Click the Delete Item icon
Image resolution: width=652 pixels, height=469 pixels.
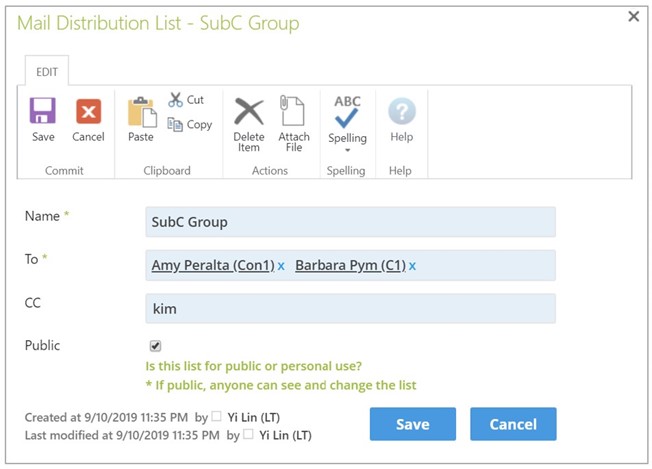tap(249, 111)
